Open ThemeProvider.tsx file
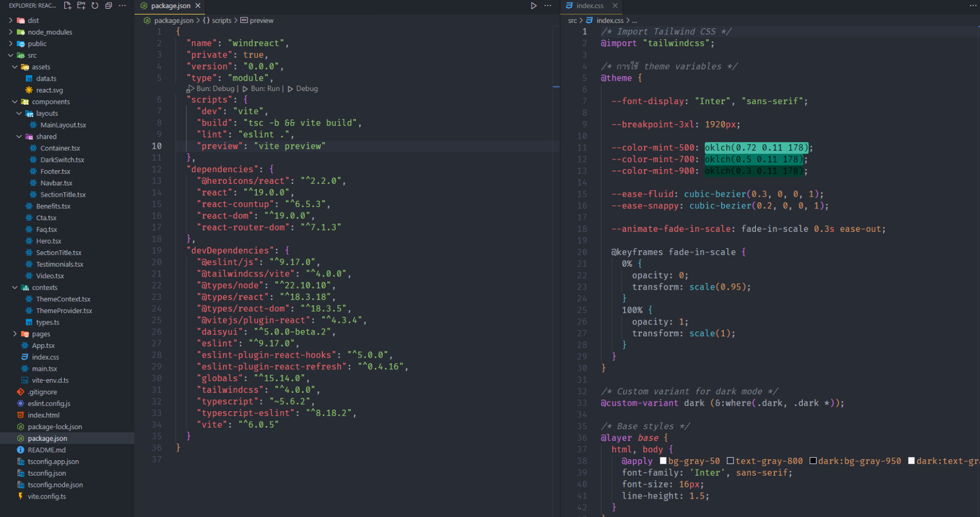Viewport: 980px width, 517px height. 64,311
